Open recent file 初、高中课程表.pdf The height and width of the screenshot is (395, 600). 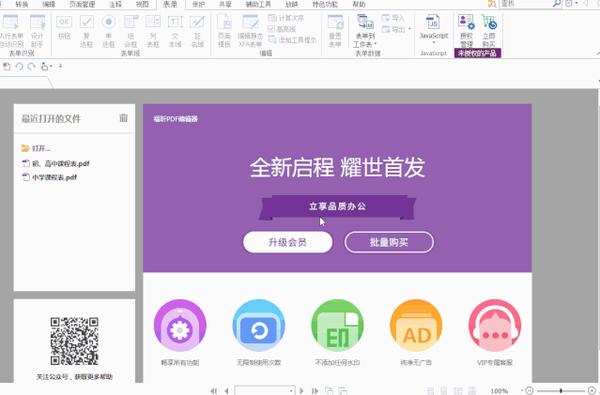pos(56,163)
